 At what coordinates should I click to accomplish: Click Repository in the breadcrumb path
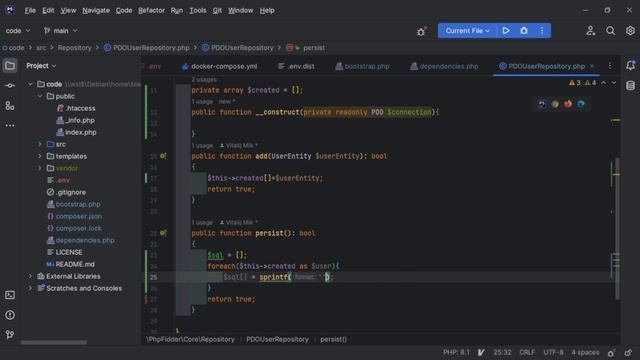74,48
